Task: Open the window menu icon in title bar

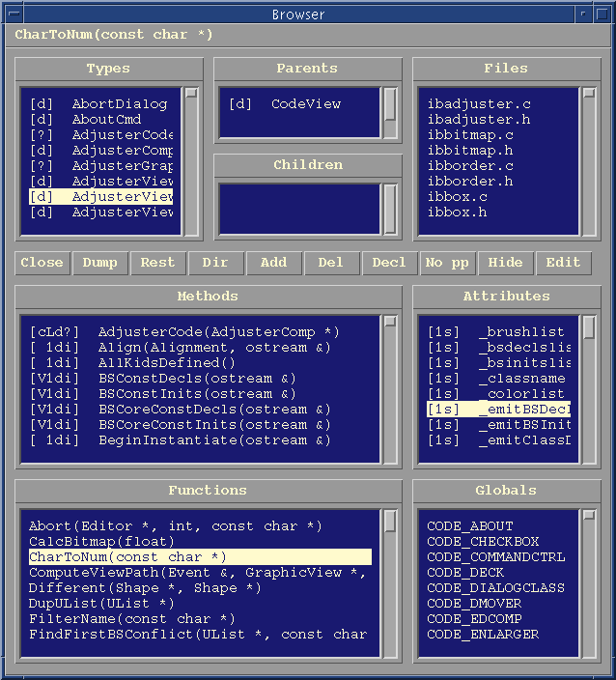Action: click(15, 14)
